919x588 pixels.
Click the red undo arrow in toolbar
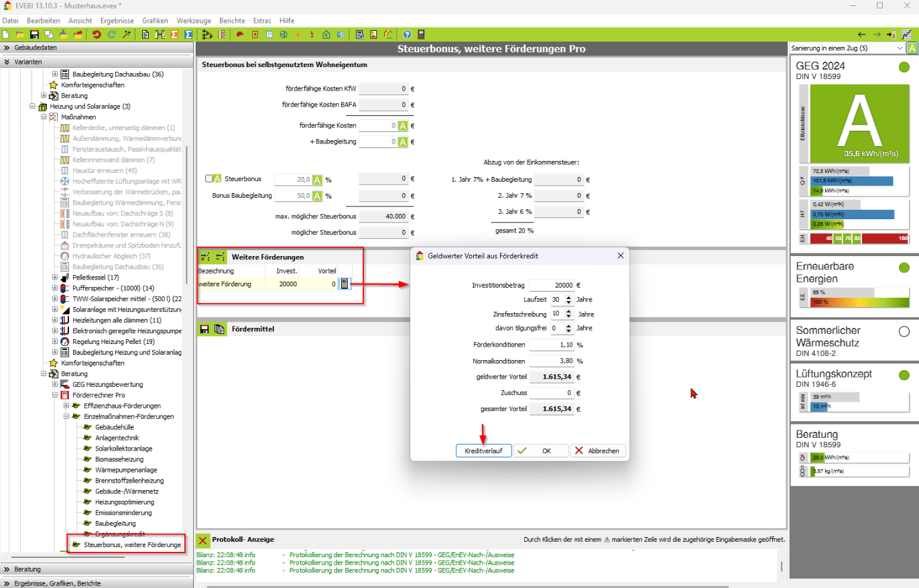pyautogui.click(x=97, y=34)
